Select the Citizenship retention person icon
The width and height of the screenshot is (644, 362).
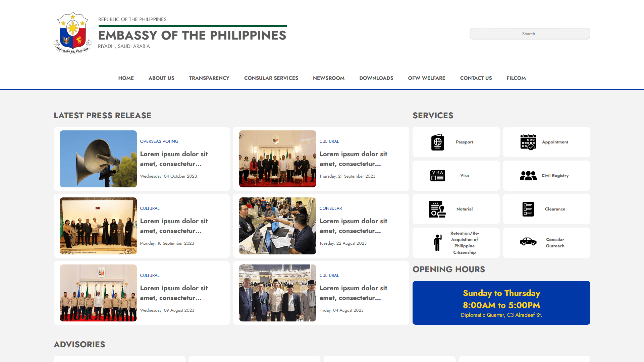(437, 243)
